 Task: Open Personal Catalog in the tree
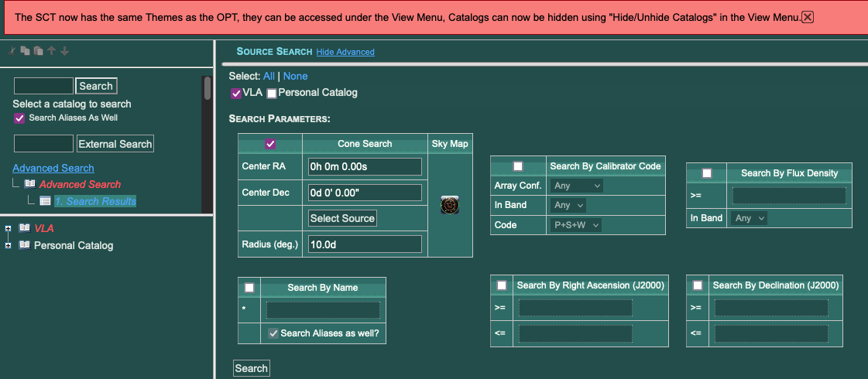(74, 245)
